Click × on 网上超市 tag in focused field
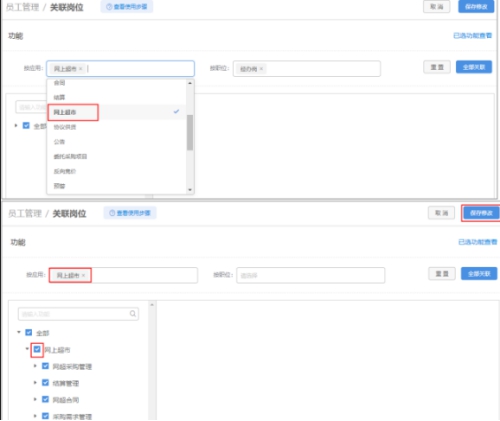Viewport: 500px width, 421px height. point(80,69)
